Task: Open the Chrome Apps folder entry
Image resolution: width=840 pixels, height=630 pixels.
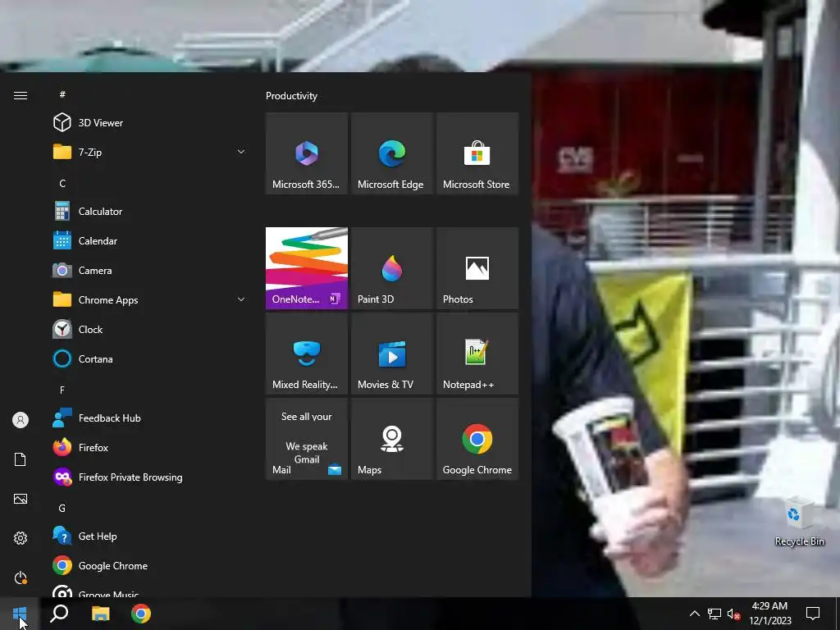Action: click(150, 299)
